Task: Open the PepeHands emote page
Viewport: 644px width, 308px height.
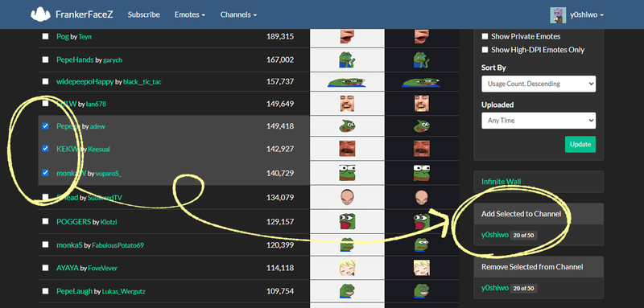Action: tap(75, 60)
